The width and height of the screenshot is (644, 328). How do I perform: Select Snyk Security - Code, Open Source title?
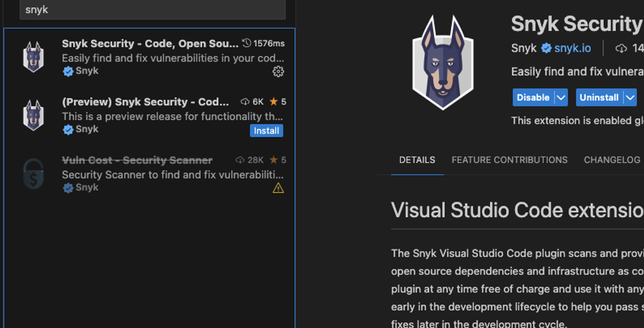(x=150, y=43)
